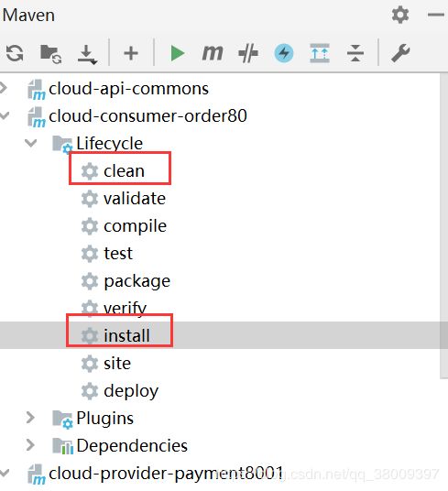The height and width of the screenshot is (491, 448).
Task: Click Dependencies library icon
Action: [62, 446]
